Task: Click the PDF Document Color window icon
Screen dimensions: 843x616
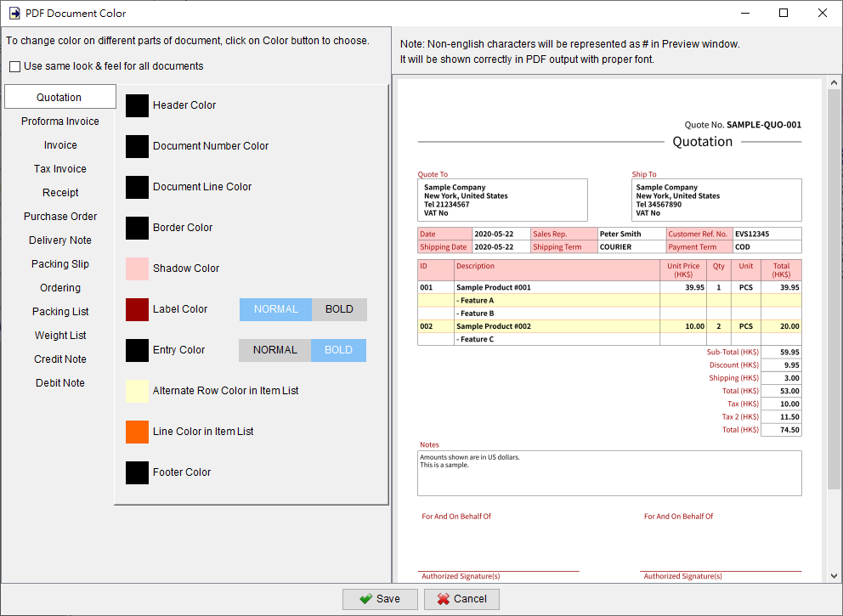Action: (x=14, y=13)
